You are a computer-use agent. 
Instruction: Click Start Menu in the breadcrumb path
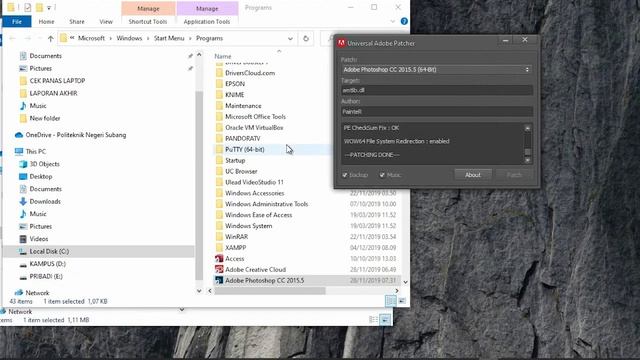[x=169, y=38]
